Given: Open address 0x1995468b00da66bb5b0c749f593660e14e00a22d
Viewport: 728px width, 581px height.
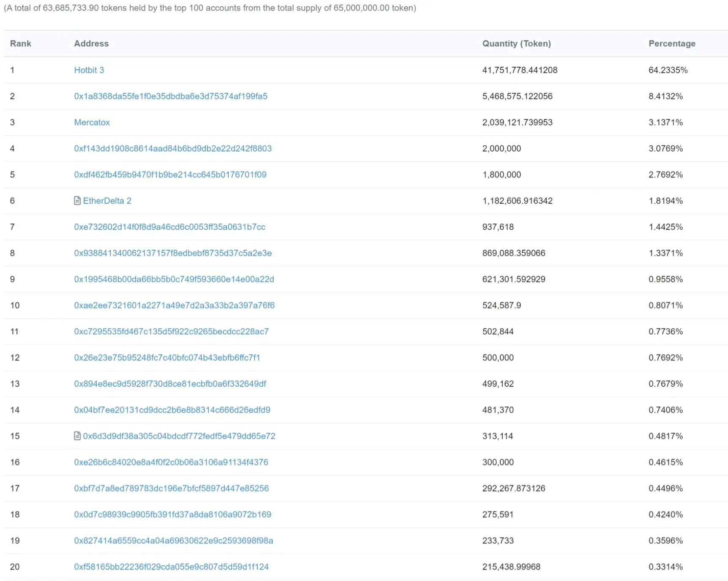Looking at the screenshot, I should 174,279.
